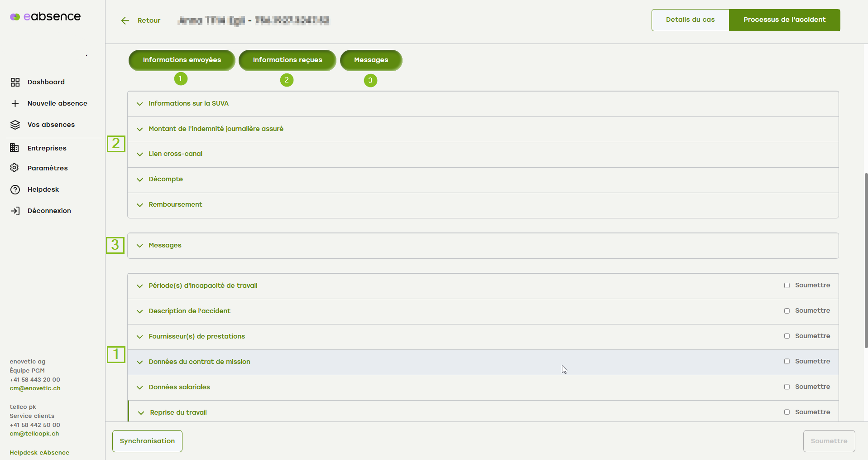The image size is (868, 460).
Task: Enable Soumettre for Données salariales
Action: (x=787, y=387)
